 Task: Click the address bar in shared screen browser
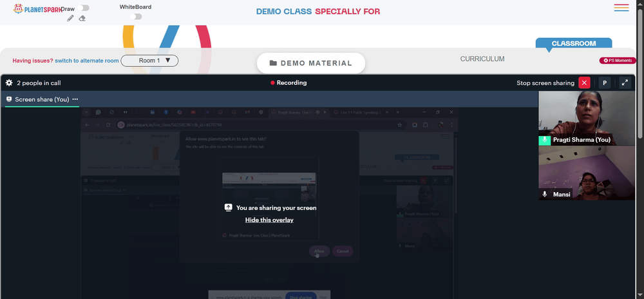(260, 125)
